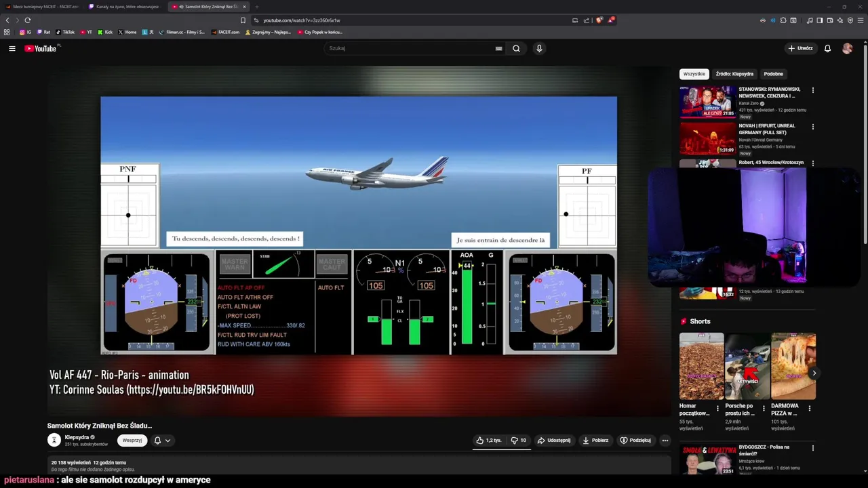Click the Udostępnij share button
This screenshot has width=868, height=488.
click(554, 440)
